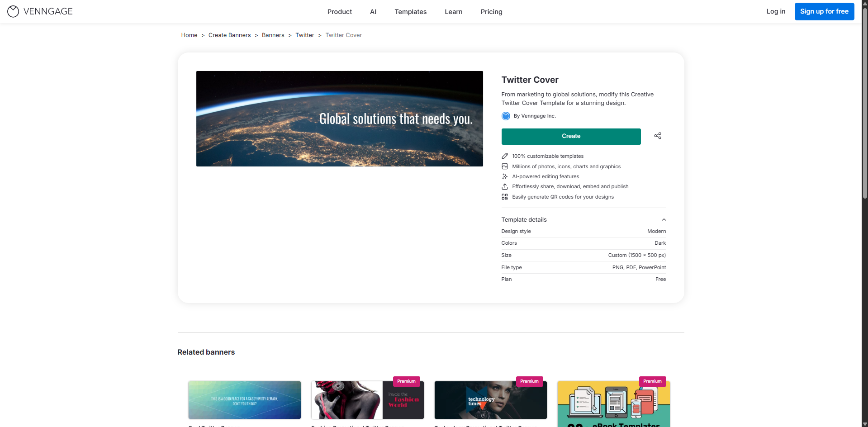
Task: Select the Twitter breadcrumb link
Action: (x=305, y=35)
